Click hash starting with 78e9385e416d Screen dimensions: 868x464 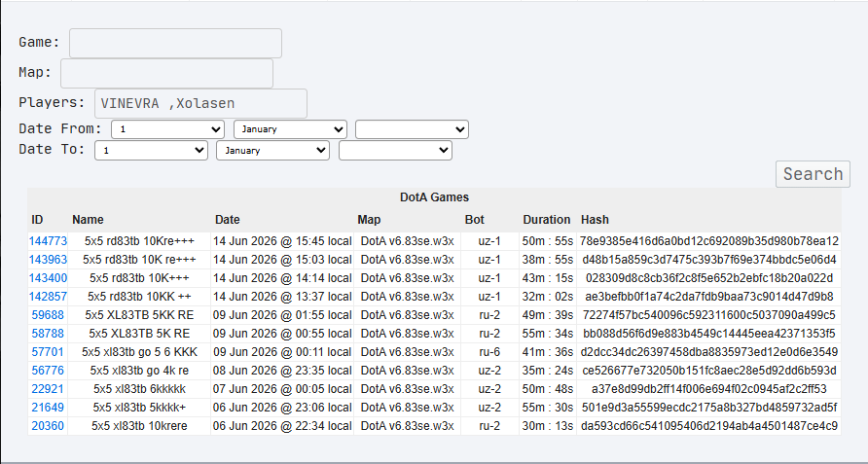(709, 241)
